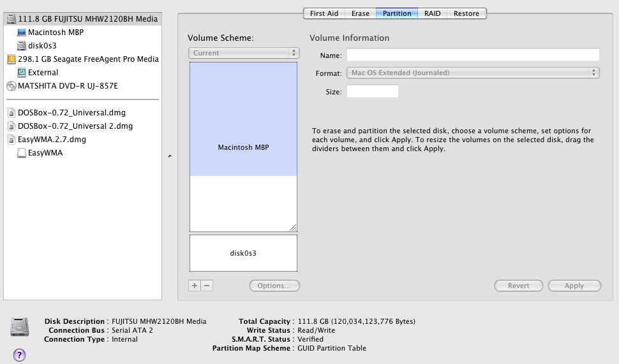Select the External volume row
The image size is (619, 364).
82,73
